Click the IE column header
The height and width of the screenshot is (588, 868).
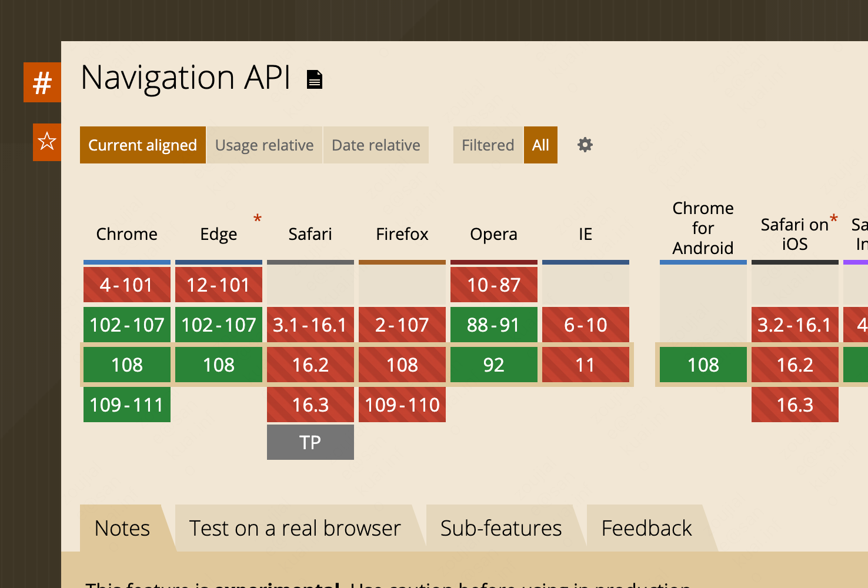pyautogui.click(x=586, y=234)
